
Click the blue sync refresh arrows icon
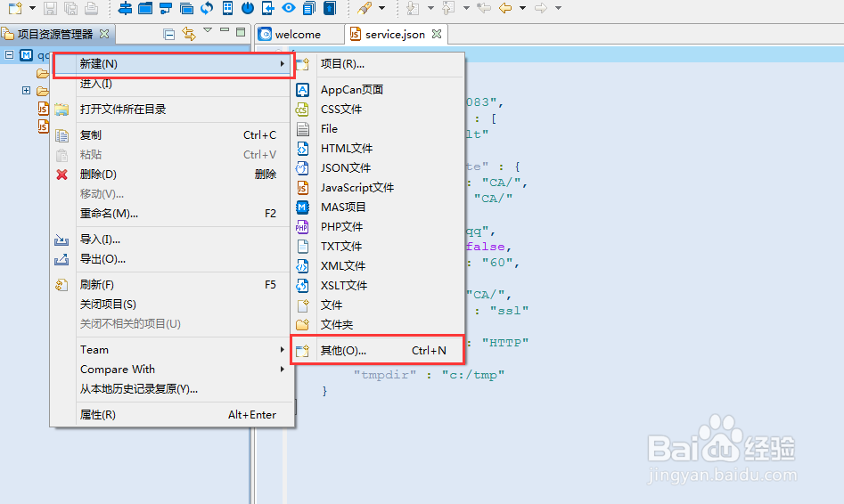point(207,8)
